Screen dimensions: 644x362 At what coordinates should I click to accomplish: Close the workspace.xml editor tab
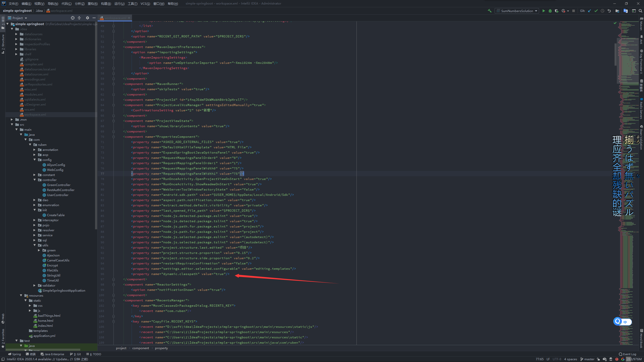click(129, 18)
